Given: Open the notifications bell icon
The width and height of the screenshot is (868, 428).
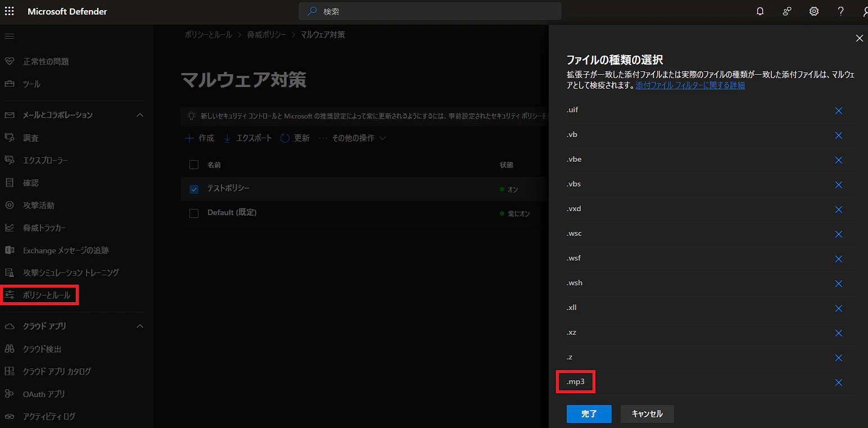Looking at the screenshot, I should click(x=760, y=11).
